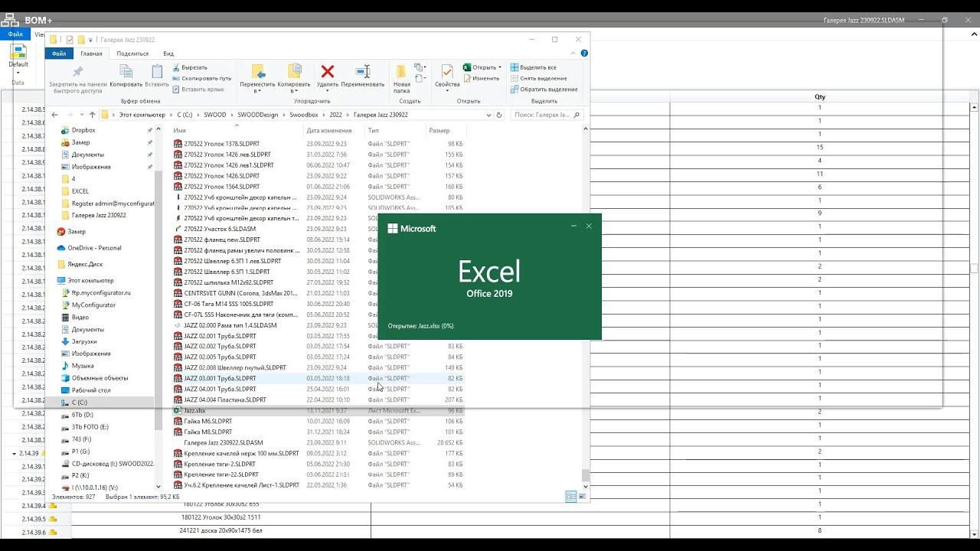Collapse the 2.14.39 tree row in BOM+
This screenshot has width=980, height=551.
14,454
